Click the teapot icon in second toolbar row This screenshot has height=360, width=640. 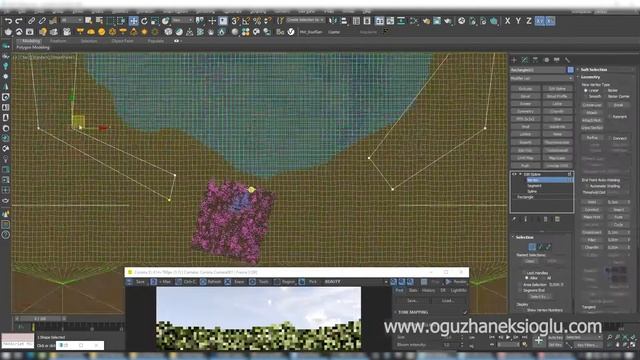[8, 31]
